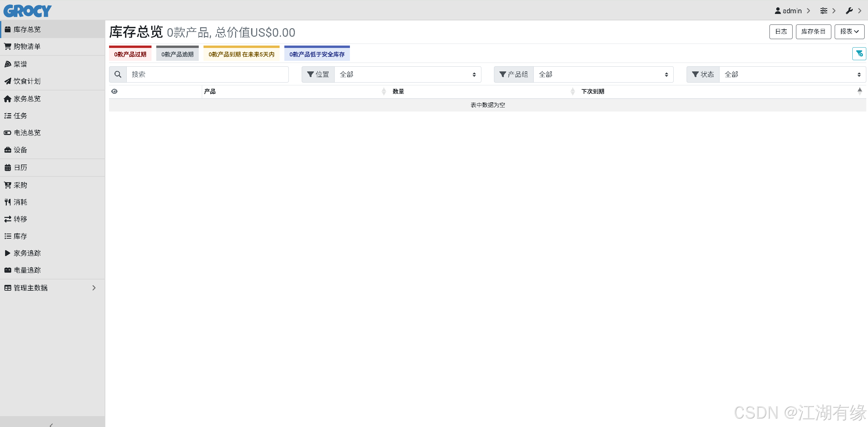
Task: Clear filters using the teal funnel icon
Action: 859,53
